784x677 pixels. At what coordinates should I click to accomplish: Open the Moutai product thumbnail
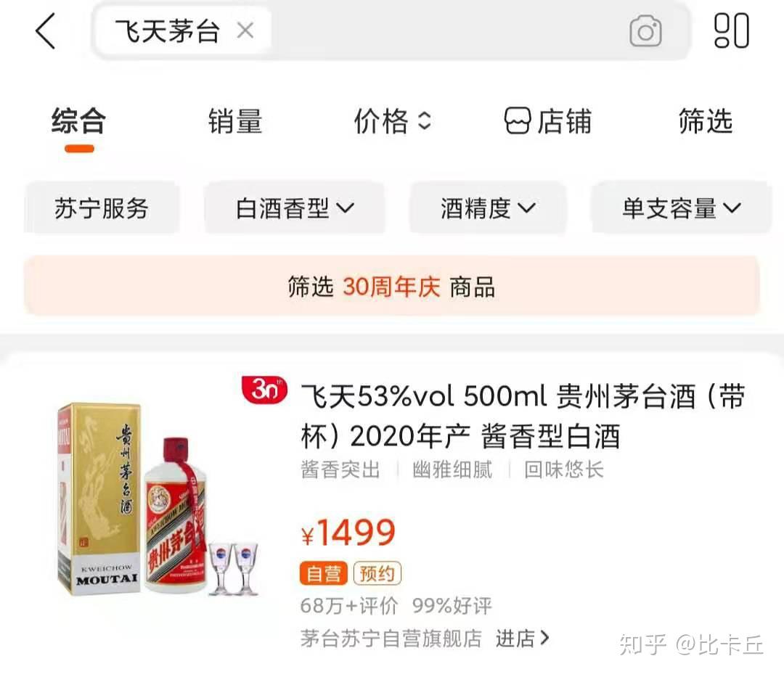[x=158, y=500]
